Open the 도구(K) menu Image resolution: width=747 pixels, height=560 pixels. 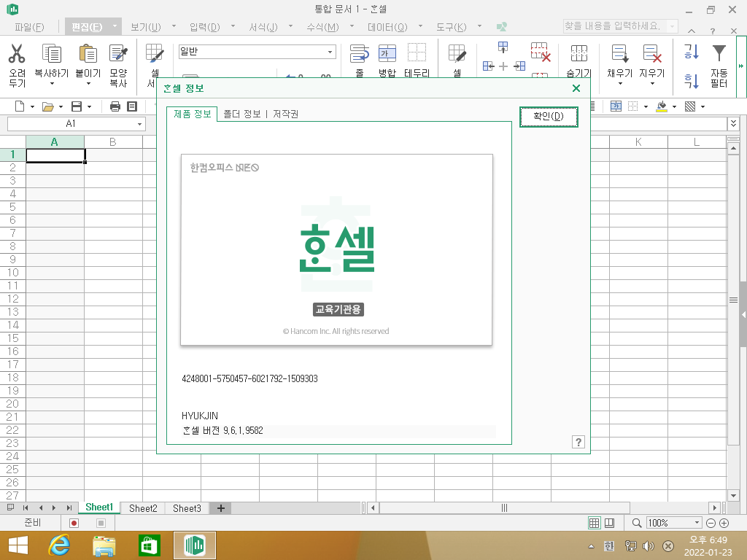click(451, 27)
